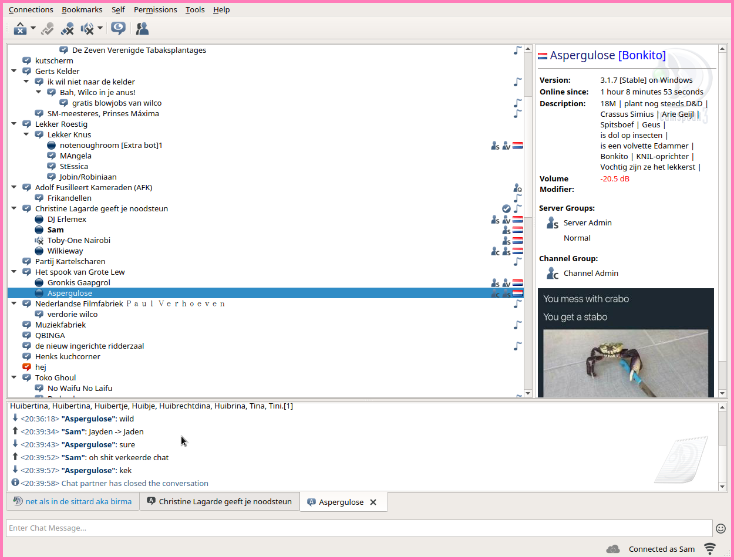This screenshot has height=560, width=734.
Task: Switch to Christine Lagarde geeft je noodsteun tab
Action: (220, 502)
